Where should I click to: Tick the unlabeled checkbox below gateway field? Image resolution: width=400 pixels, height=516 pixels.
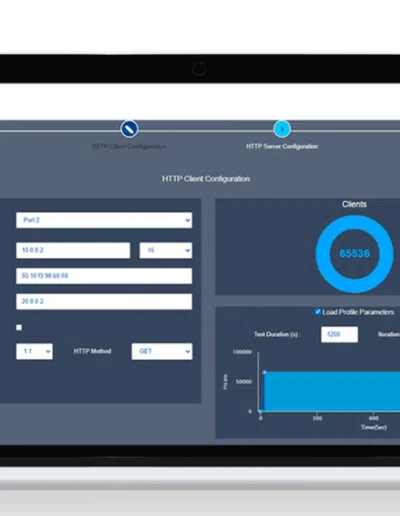click(x=19, y=327)
